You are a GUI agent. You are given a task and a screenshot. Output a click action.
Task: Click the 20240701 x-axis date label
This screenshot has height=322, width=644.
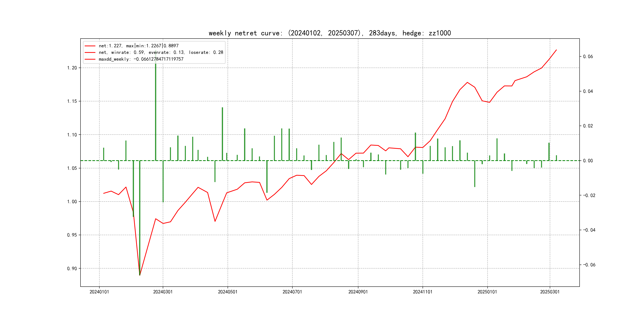(x=292, y=292)
